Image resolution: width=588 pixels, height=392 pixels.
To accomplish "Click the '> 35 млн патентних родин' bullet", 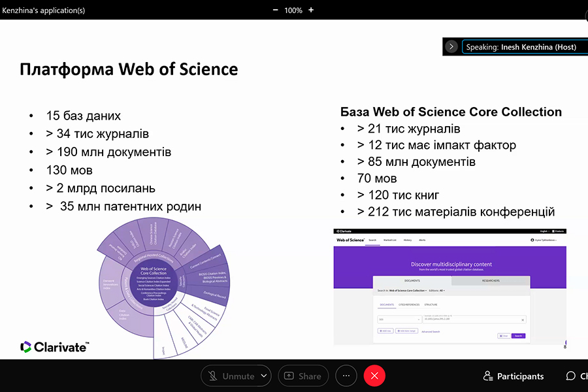I will click(123, 206).
